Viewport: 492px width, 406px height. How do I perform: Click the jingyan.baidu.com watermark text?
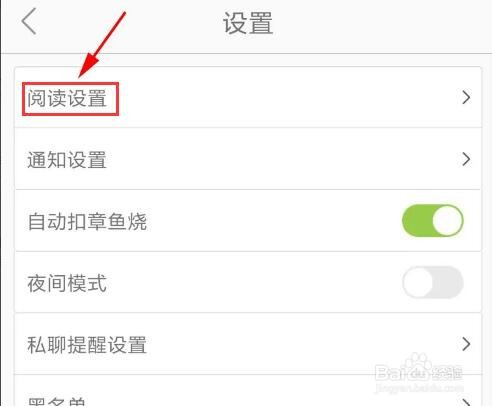420,388
